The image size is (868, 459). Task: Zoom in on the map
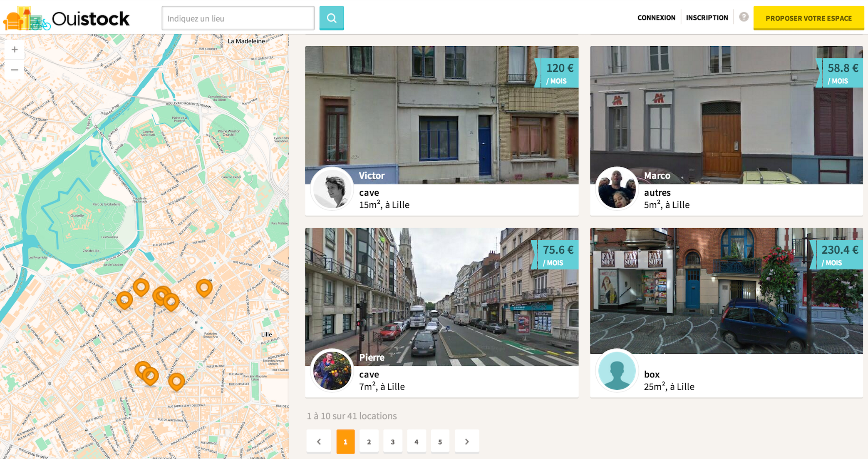click(x=15, y=50)
